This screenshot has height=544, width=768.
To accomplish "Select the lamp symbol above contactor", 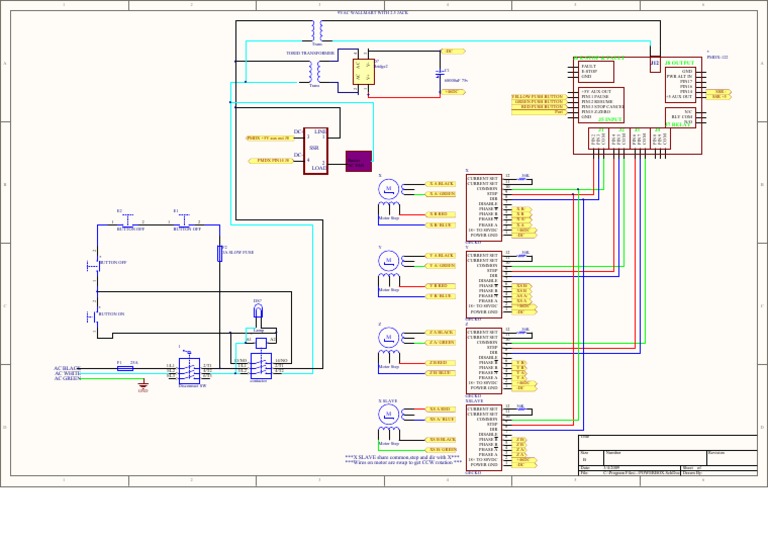I will 257,311.
